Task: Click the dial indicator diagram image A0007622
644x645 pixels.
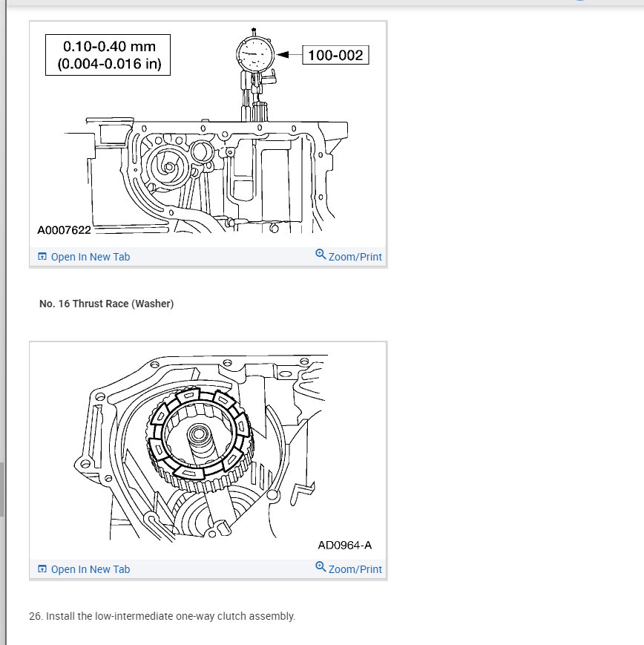Action: point(208,134)
